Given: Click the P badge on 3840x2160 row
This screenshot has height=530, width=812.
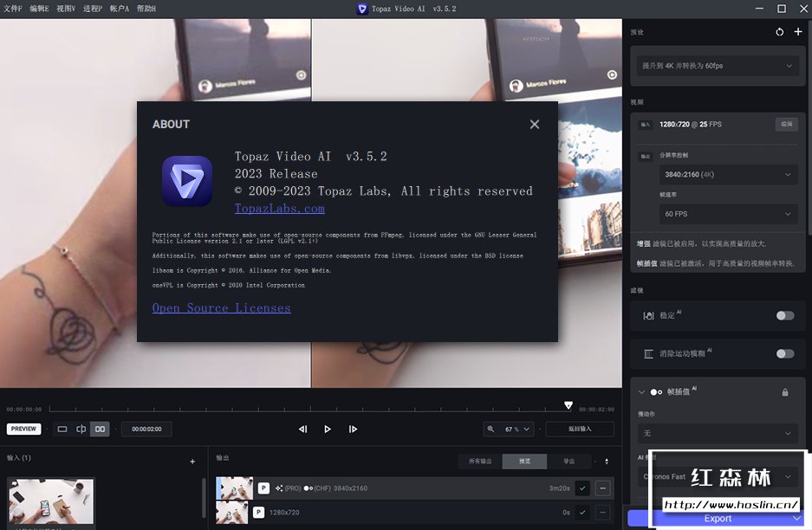Looking at the screenshot, I should tap(263, 488).
